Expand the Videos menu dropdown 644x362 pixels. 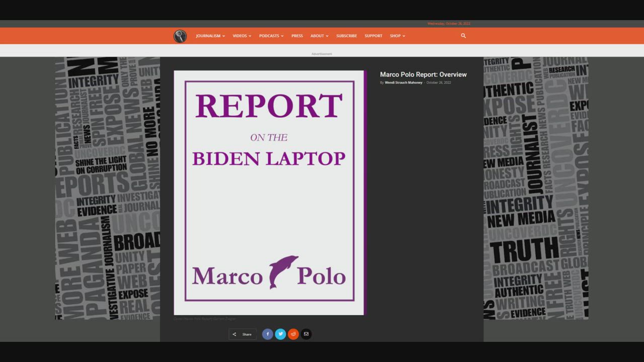tap(242, 36)
